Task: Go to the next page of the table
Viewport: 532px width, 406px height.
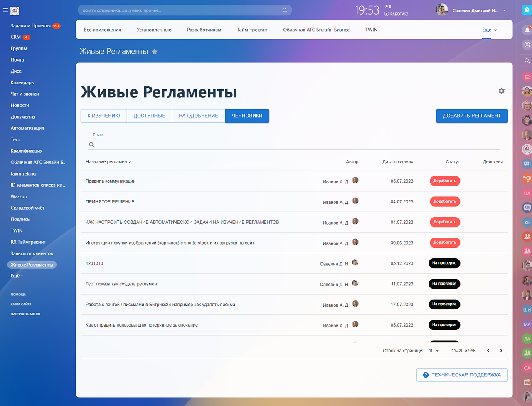Action: click(x=501, y=351)
